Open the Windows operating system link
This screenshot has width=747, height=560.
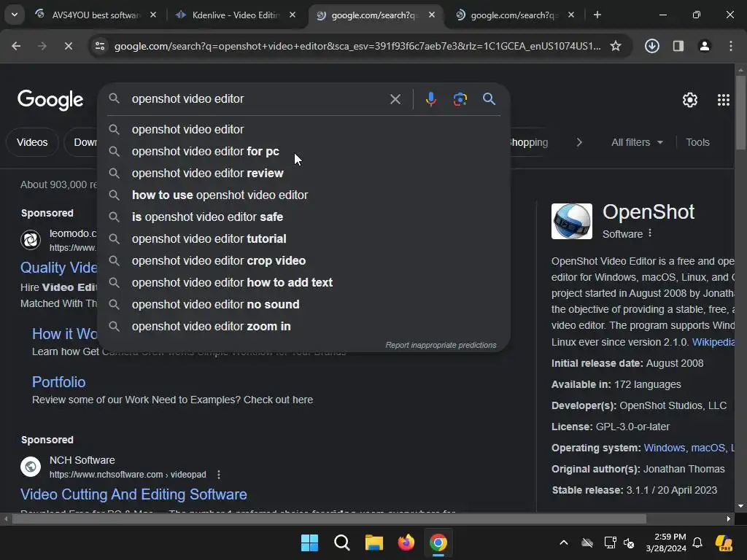pyautogui.click(x=664, y=448)
